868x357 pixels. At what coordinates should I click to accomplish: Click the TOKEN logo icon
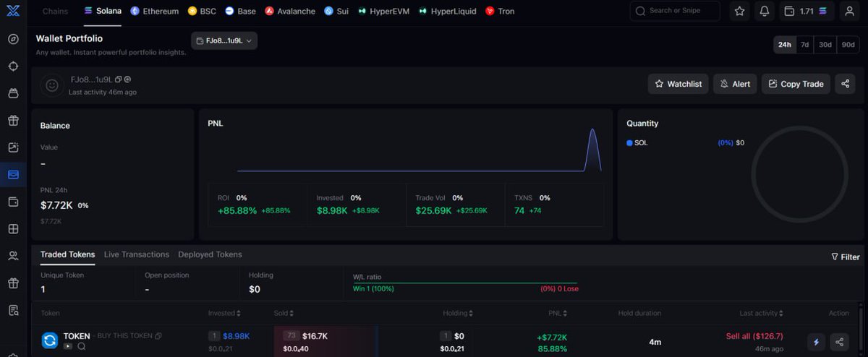coord(49,340)
